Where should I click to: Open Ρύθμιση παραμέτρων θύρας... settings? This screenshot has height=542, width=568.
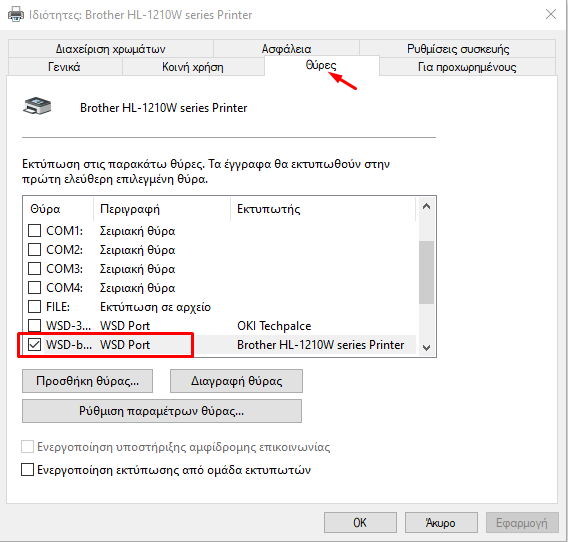[162, 411]
